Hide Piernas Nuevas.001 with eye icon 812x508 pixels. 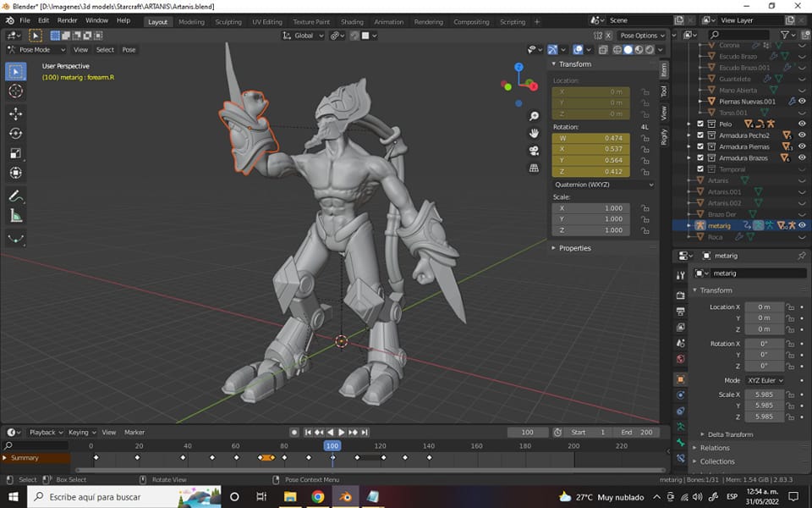[x=802, y=102]
